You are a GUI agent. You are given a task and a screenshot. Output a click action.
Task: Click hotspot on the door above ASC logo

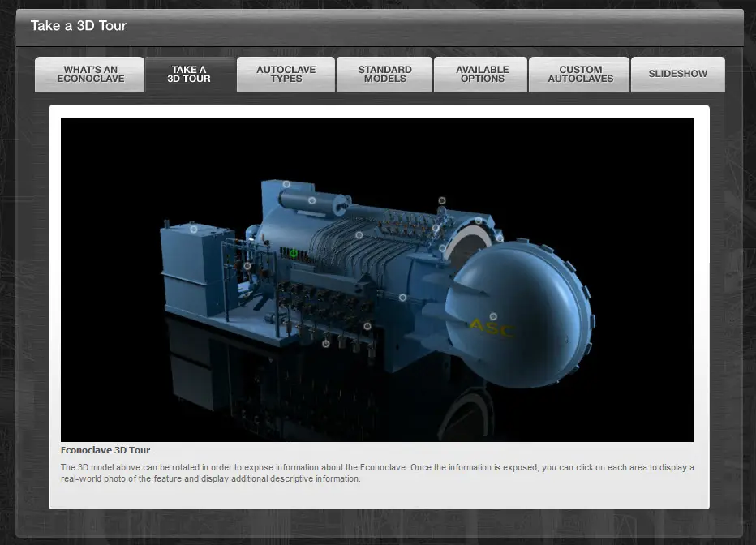(x=493, y=316)
